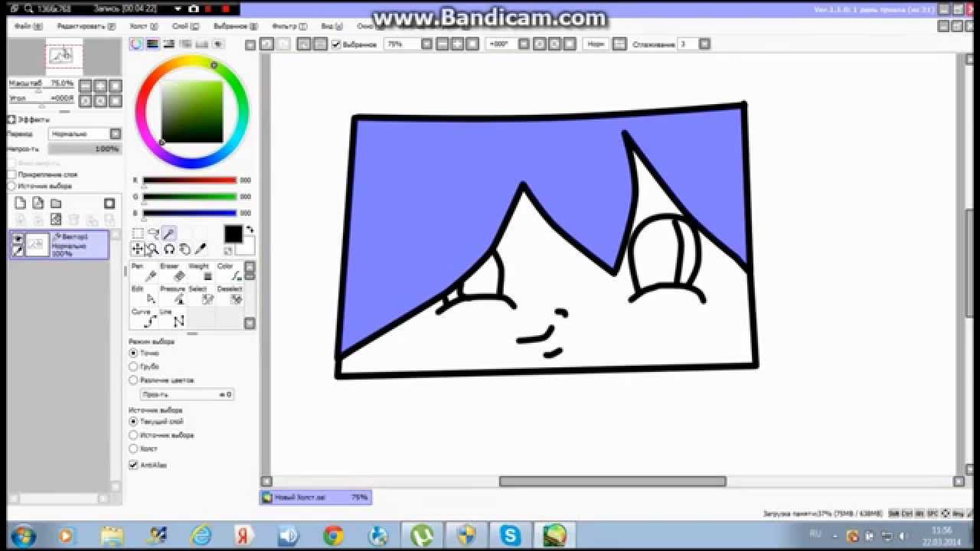Select the hand pan tool
This screenshot has height=551, width=980.
(185, 249)
